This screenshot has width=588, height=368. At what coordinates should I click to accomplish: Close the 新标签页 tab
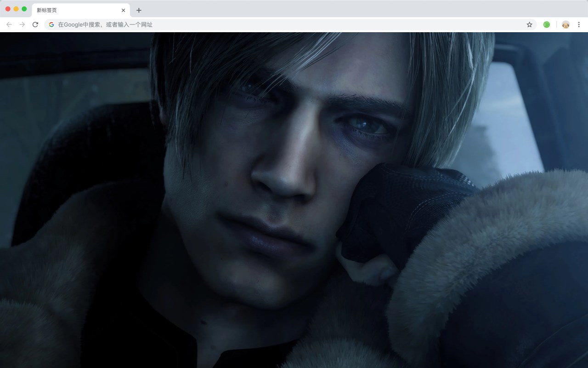(x=123, y=10)
